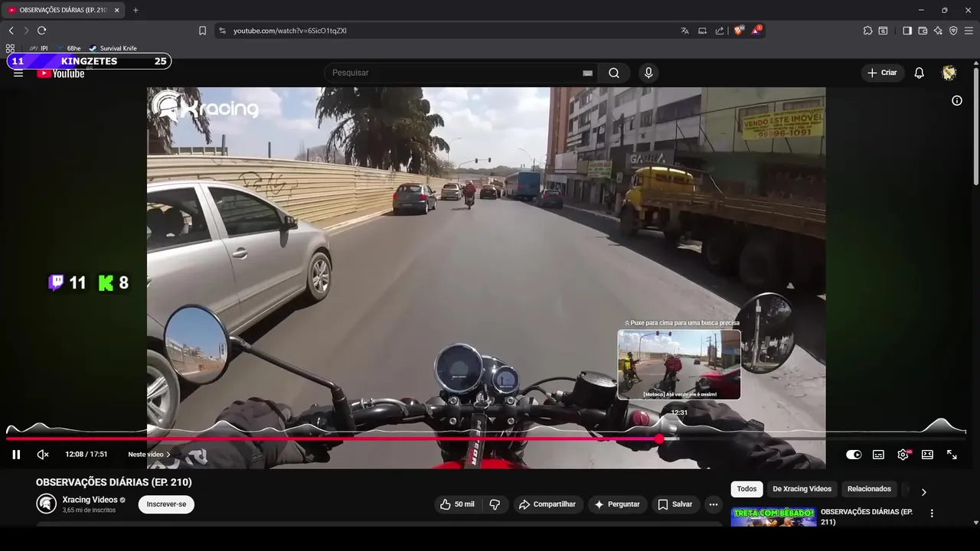Open the Survival Knife bookmark
The width and height of the screenshot is (980, 551).
113,48
